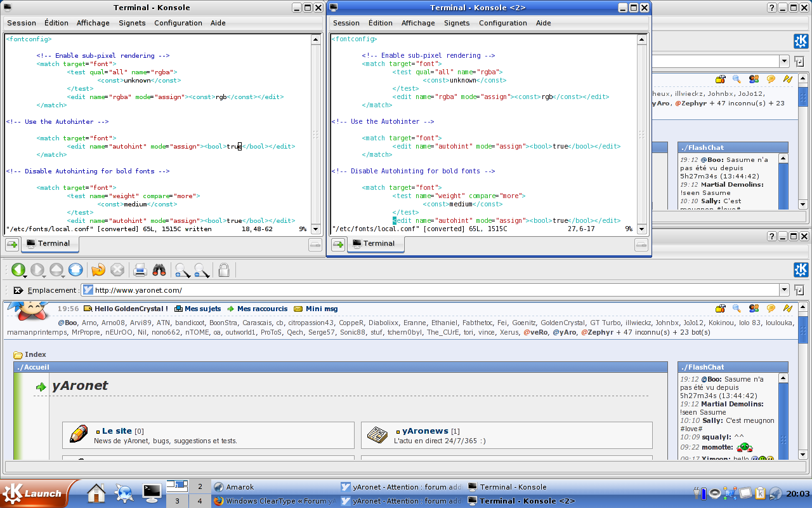Click the new session icon in left Konsole
The image size is (812, 508).
[x=12, y=244]
